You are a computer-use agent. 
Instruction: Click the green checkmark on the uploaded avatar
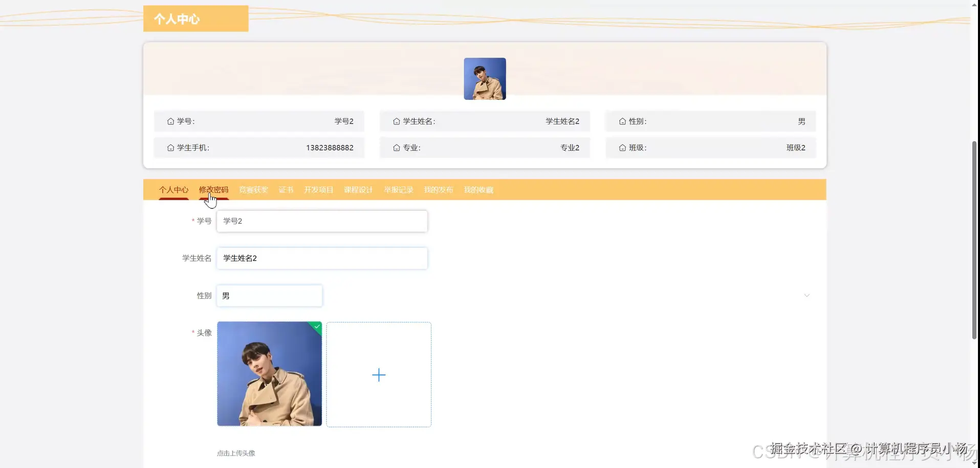317,327
